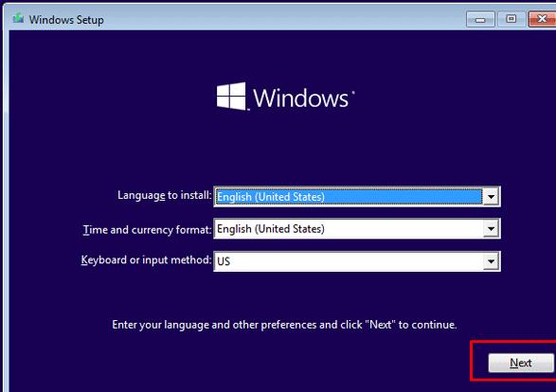This screenshot has height=392, width=556.
Task: Click the four-pane Windows logo
Action: pyautogui.click(x=231, y=96)
